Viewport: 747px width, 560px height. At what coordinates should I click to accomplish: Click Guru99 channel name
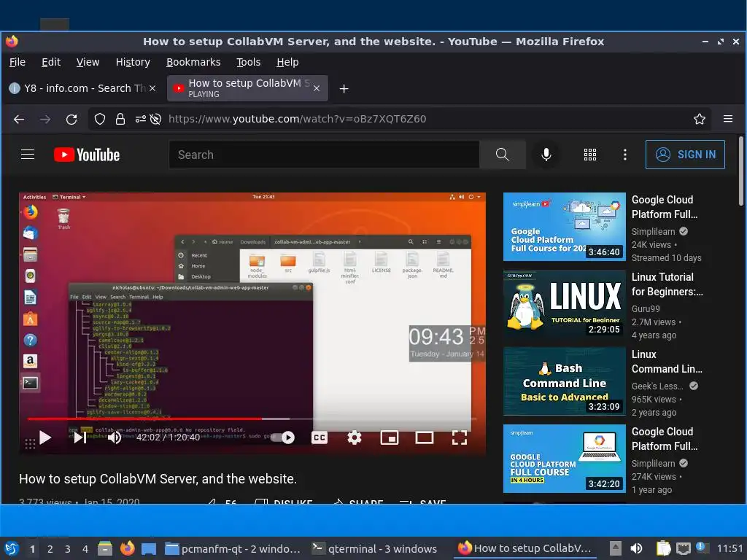click(x=646, y=309)
